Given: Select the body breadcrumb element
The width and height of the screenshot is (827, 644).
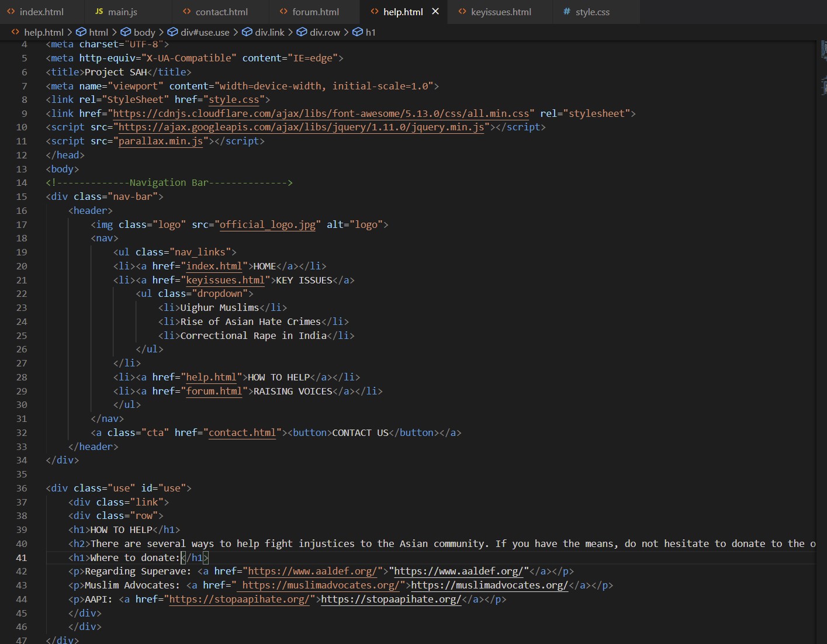Looking at the screenshot, I should tap(144, 32).
